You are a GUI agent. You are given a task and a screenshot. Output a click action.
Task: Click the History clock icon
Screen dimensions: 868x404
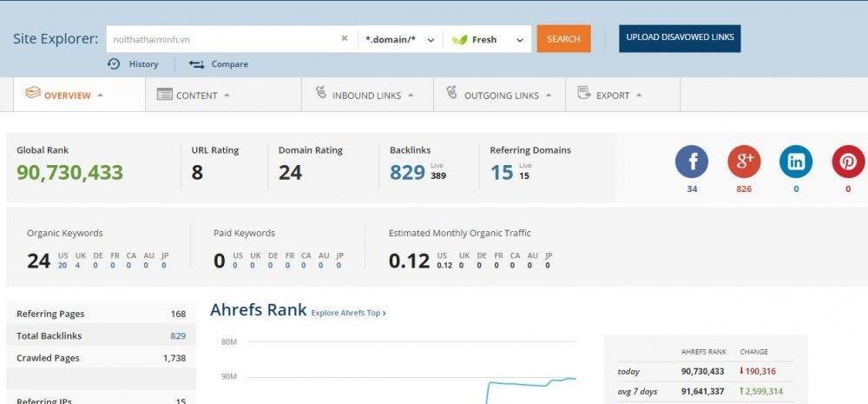pyautogui.click(x=114, y=63)
